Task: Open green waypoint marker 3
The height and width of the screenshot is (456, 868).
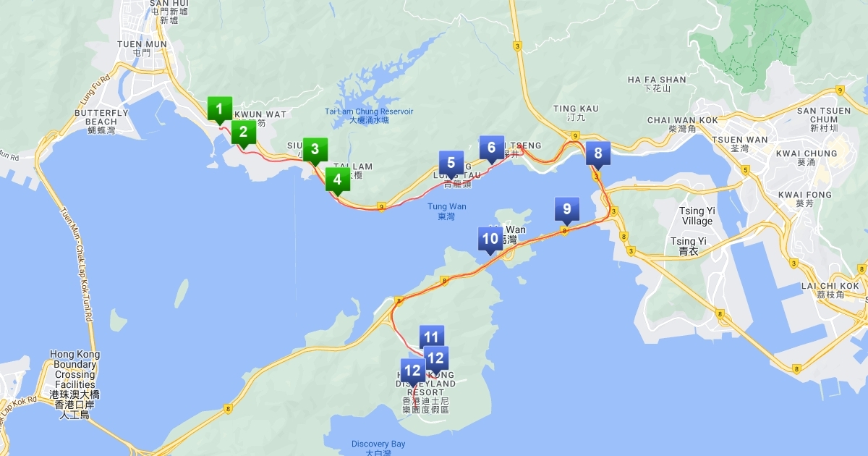Action: [315, 150]
